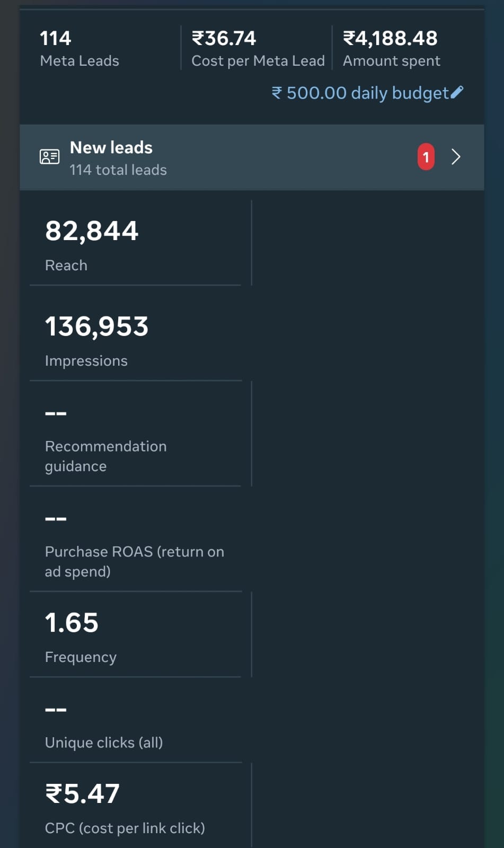Select the 1.65 Frequency card
The width and height of the screenshot is (504, 848).
(135, 635)
